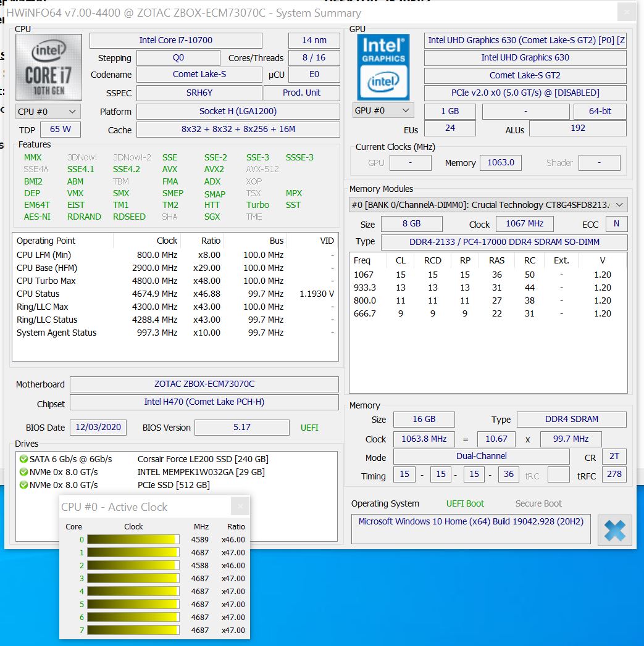This screenshot has height=646, width=644.
Task: Click the Ring/LLC Status row
Action: pyautogui.click(x=175, y=320)
